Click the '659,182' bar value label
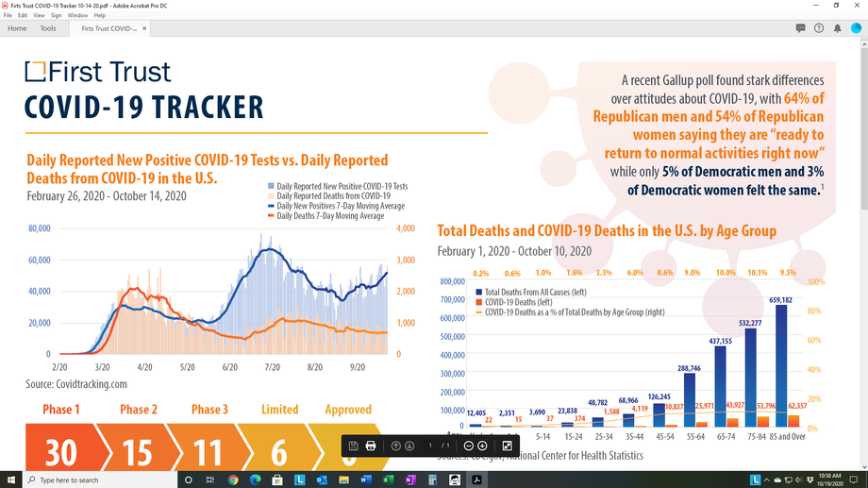The width and height of the screenshot is (868, 488). point(780,300)
